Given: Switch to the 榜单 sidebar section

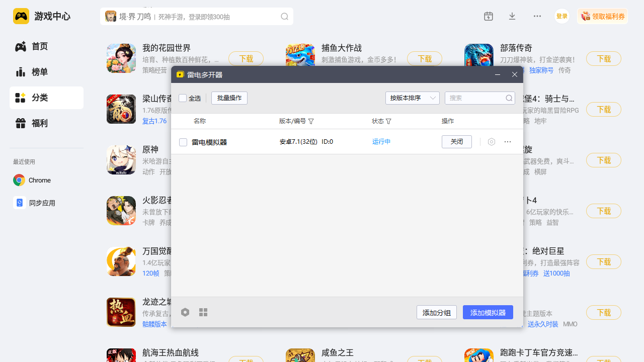Looking at the screenshot, I should (x=38, y=72).
